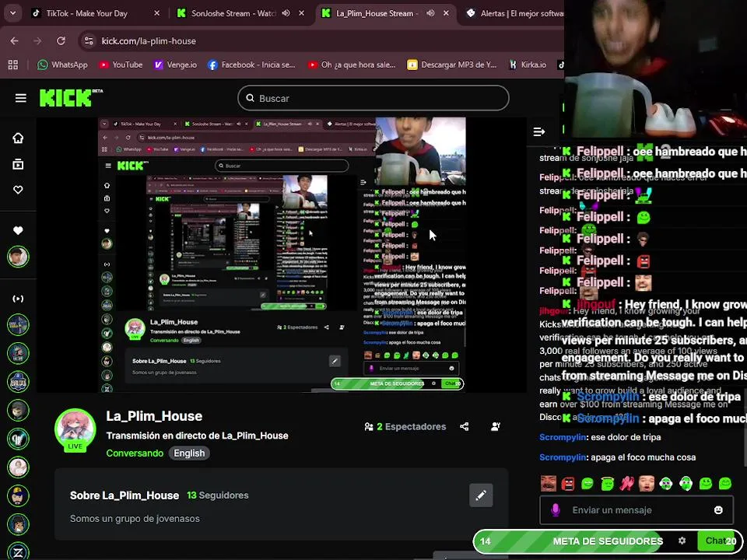Open the outlined heart Following icon
Viewport: 747px width, 560px height.
click(x=18, y=190)
